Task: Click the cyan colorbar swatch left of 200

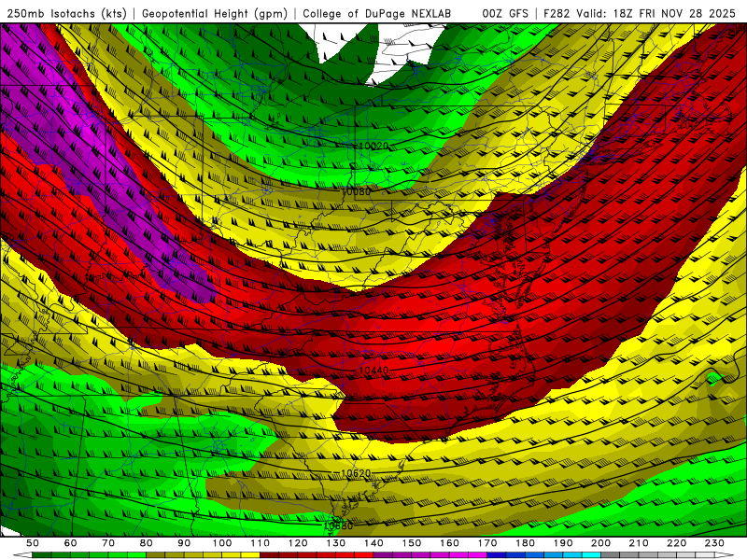Action: (591, 554)
